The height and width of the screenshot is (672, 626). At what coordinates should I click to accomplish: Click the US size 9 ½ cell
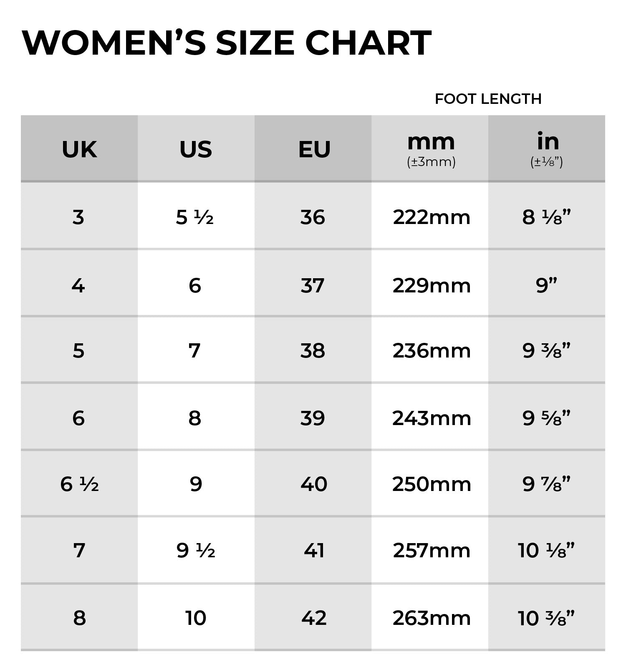click(196, 551)
